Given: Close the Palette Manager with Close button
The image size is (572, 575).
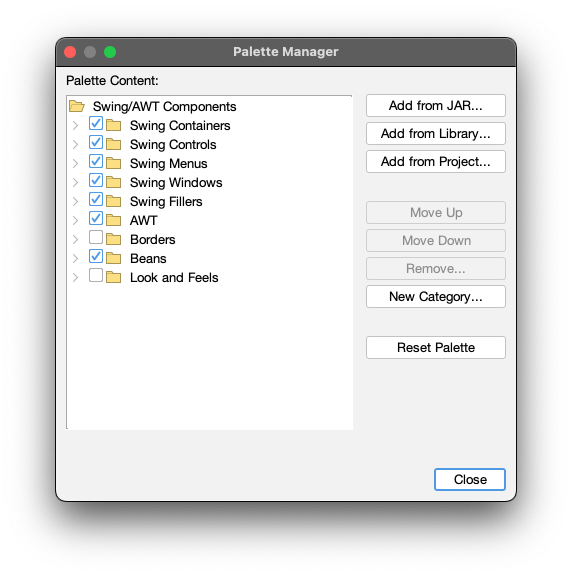Looking at the screenshot, I should pos(470,480).
